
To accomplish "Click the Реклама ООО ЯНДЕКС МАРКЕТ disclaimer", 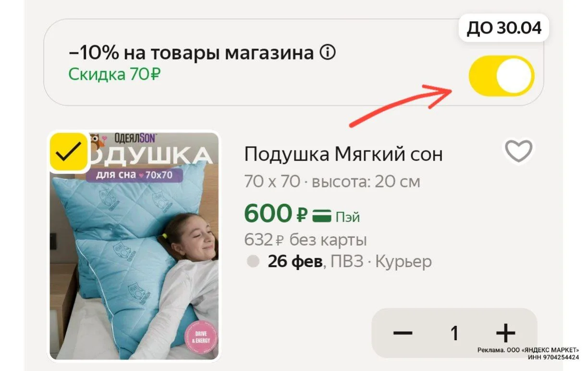I will pyautogui.click(x=528, y=354).
